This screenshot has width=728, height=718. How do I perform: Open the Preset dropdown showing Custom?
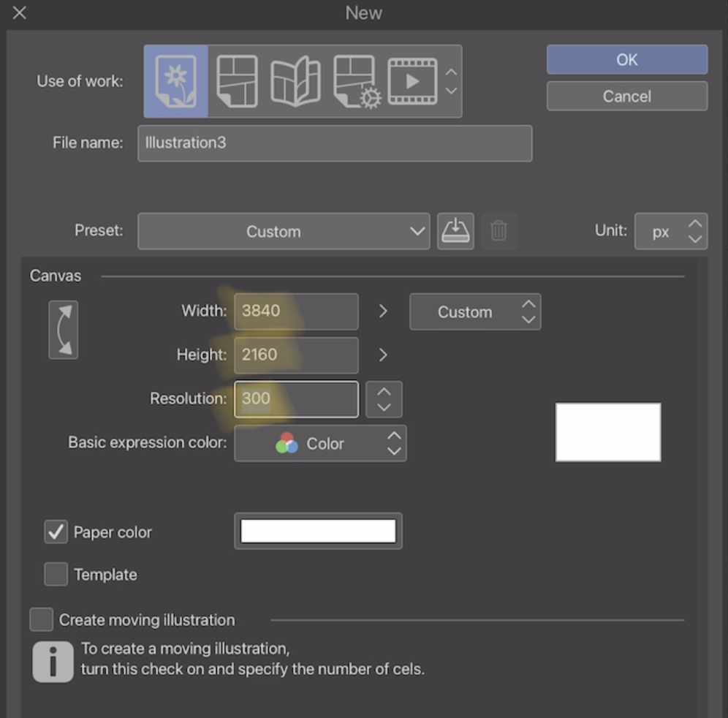click(x=284, y=231)
